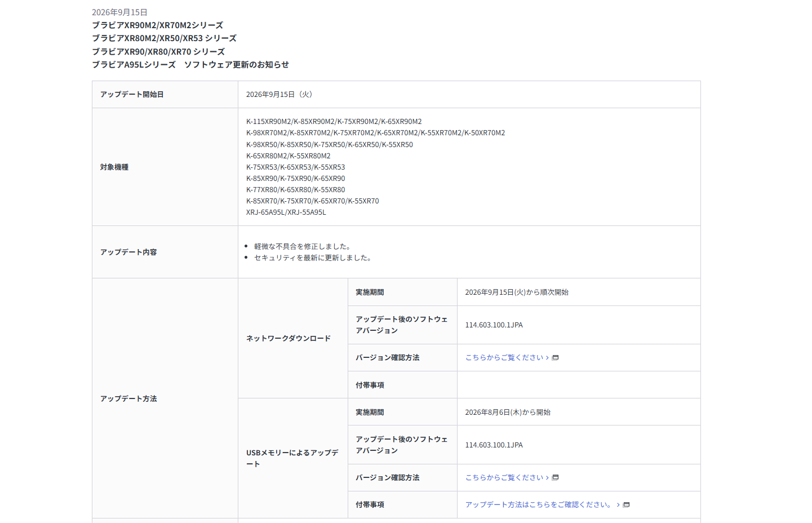Click model line starting with K-98XR50
This screenshot has width=812, height=523.
coord(330,145)
